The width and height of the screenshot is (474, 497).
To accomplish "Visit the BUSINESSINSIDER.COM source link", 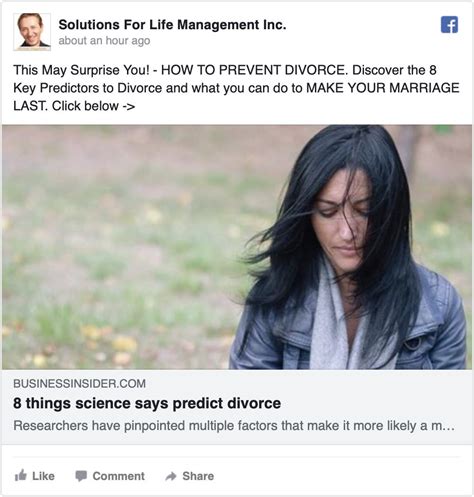I will coord(79,384).
